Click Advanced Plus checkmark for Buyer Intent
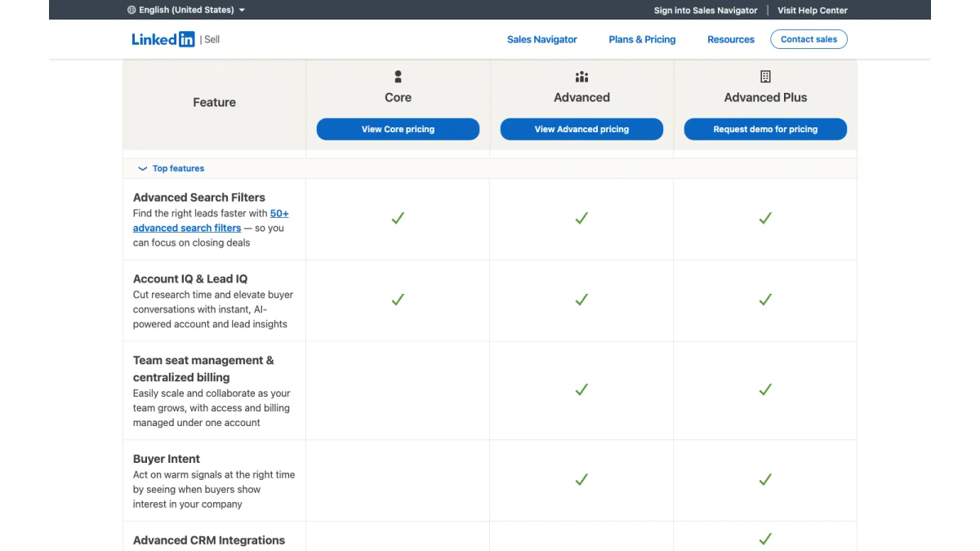This screenshot has height=551, width=980. [765, 479]
